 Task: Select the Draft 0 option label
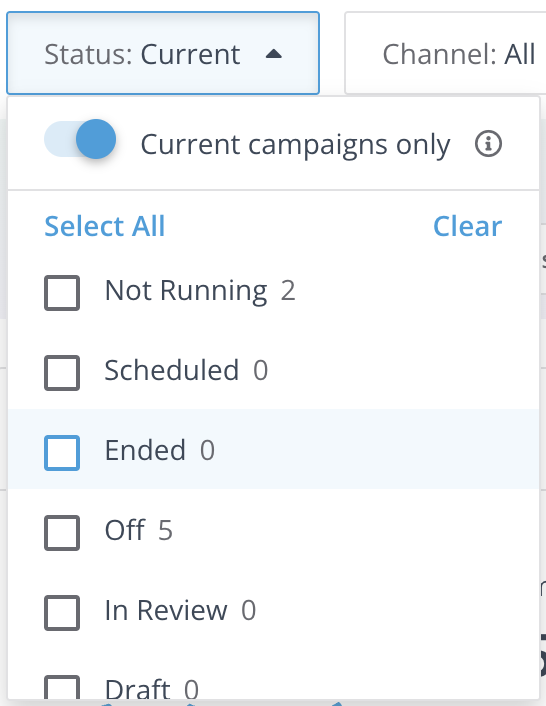[x=151, y=689]
